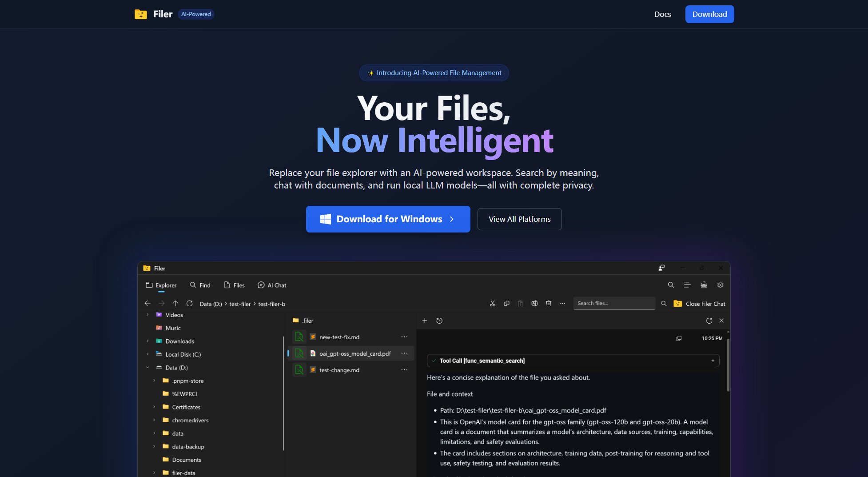Navigate up one folder with up arrow
This screenshot has width=868, height=477.
pos(175,303)
